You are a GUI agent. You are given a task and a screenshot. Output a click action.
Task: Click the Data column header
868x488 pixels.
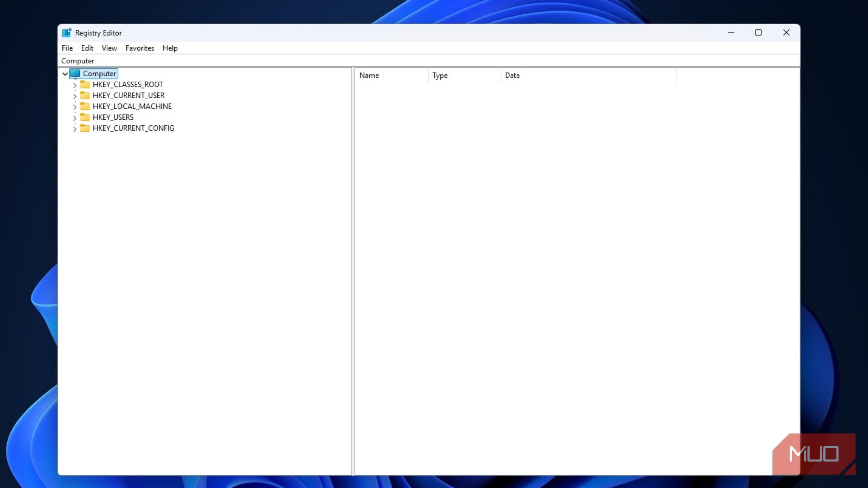point(589,75)
